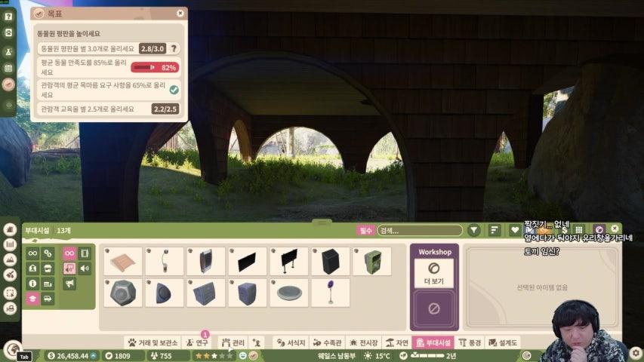Select the pink infinity subcategory filter
Viewport: 644px width, 362px height.
[69, 253]
